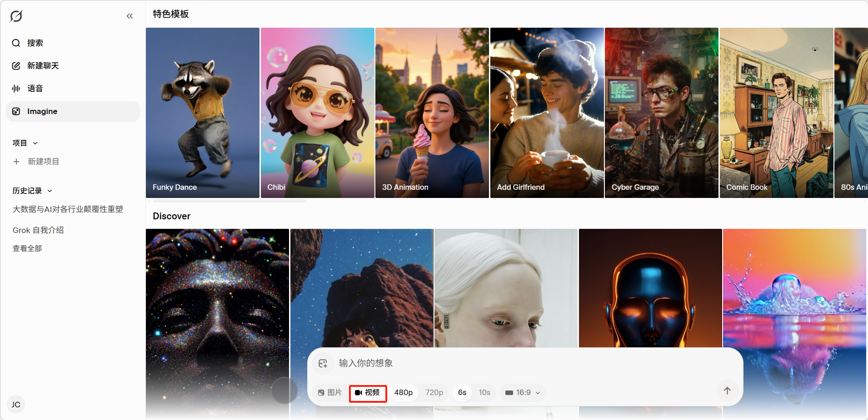The image size is (868, 420).
Task: Open search from the sidebar
Action: [35, 43]
